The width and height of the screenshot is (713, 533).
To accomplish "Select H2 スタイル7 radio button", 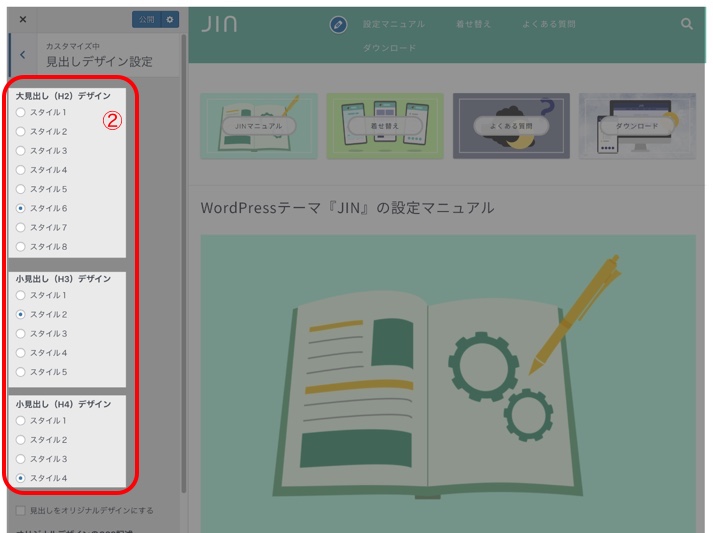I will pyautogui.click(x=20, y=227).
